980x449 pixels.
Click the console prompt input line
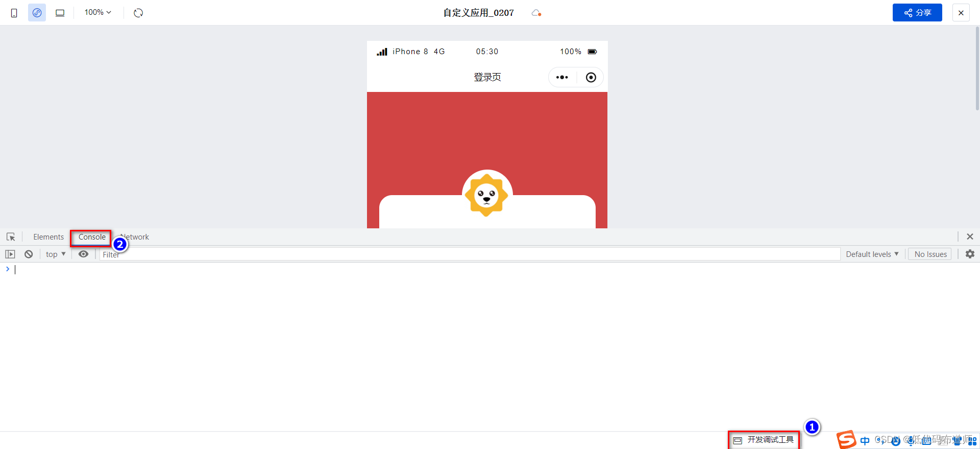coord(490,269)
